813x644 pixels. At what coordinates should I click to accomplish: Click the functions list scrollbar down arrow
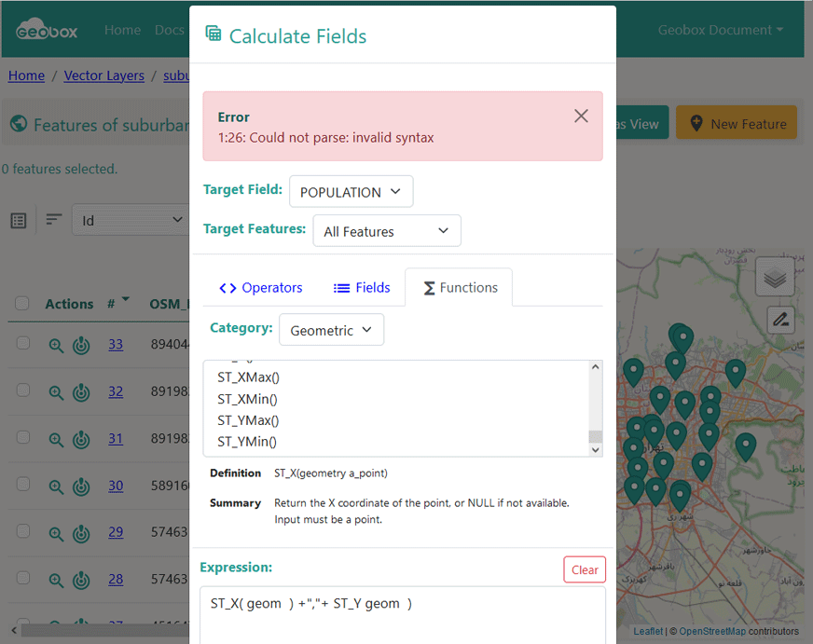[596, 450]
